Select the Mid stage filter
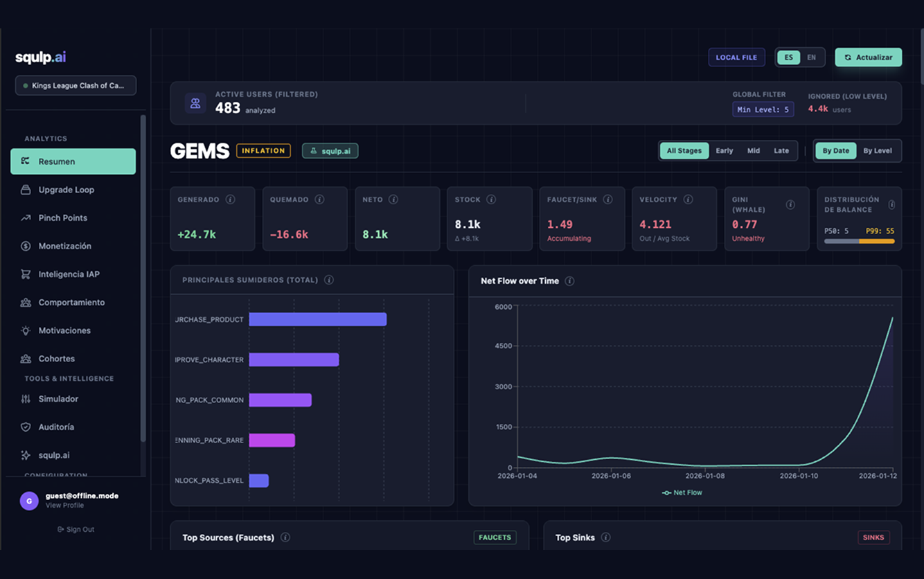Screen dimensions: 924x579 click(754, 150)
